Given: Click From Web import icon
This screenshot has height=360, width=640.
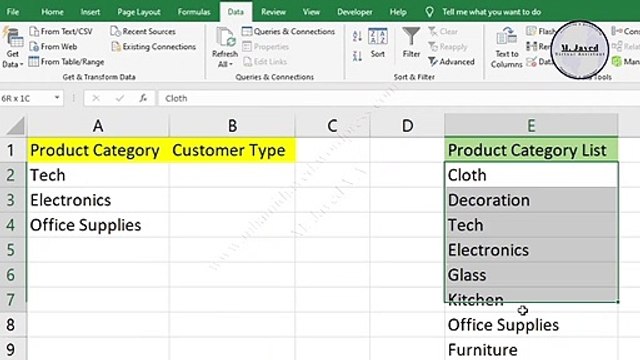Looking at the screenshot, I should tap(34, 47).
